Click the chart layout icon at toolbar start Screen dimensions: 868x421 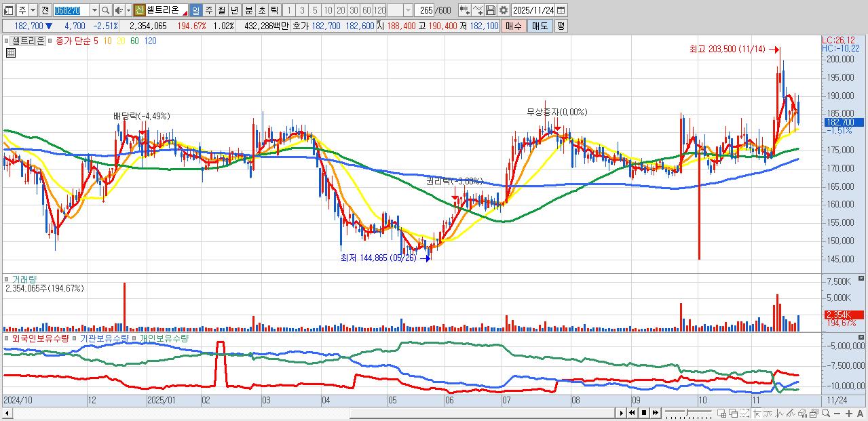tap(9, 10)
